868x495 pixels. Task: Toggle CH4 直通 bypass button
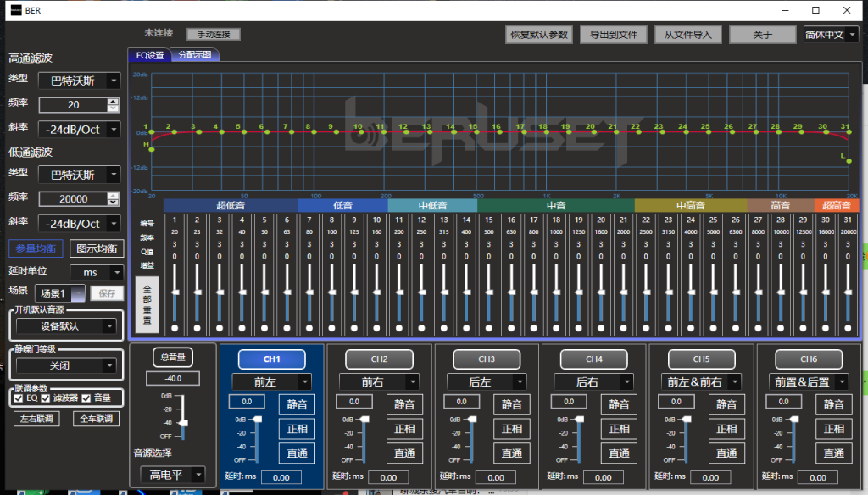[x=620, y=453]
